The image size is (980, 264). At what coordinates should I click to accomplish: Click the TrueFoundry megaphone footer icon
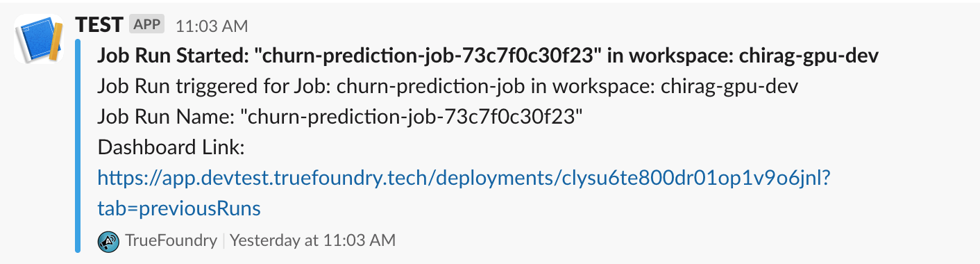[x=108, y=241]
